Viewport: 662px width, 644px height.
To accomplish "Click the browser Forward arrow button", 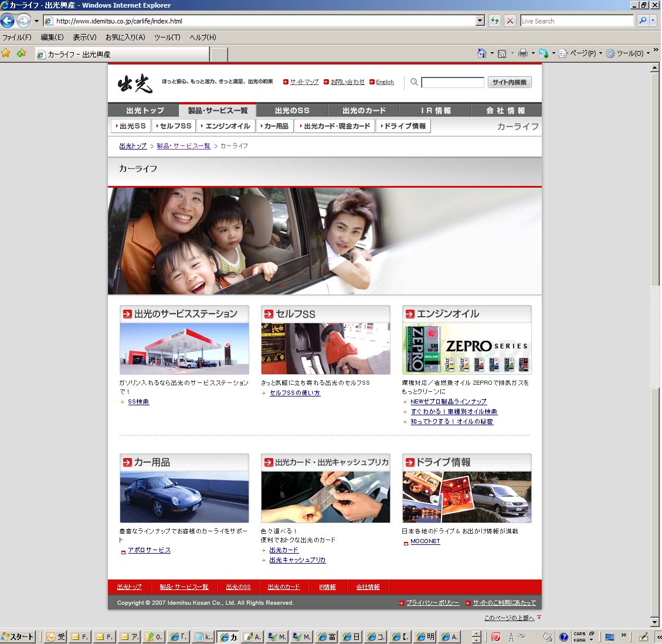I will point(23,21).
